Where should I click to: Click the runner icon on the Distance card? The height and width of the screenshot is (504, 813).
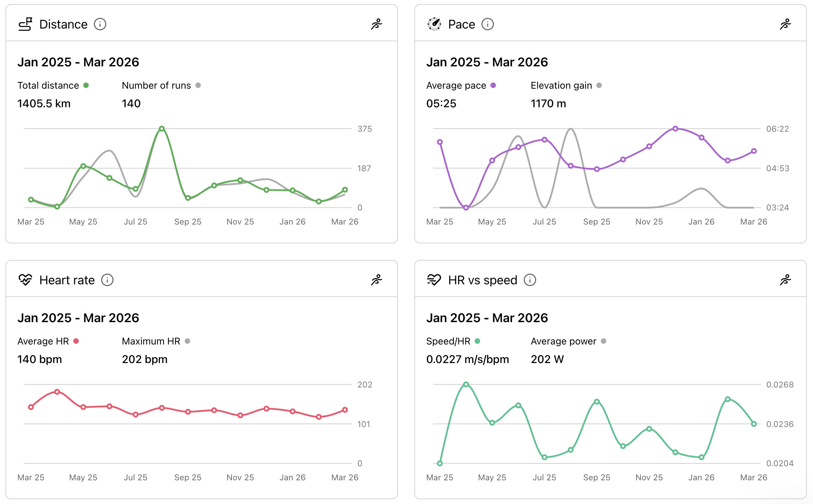pos(377,24)
